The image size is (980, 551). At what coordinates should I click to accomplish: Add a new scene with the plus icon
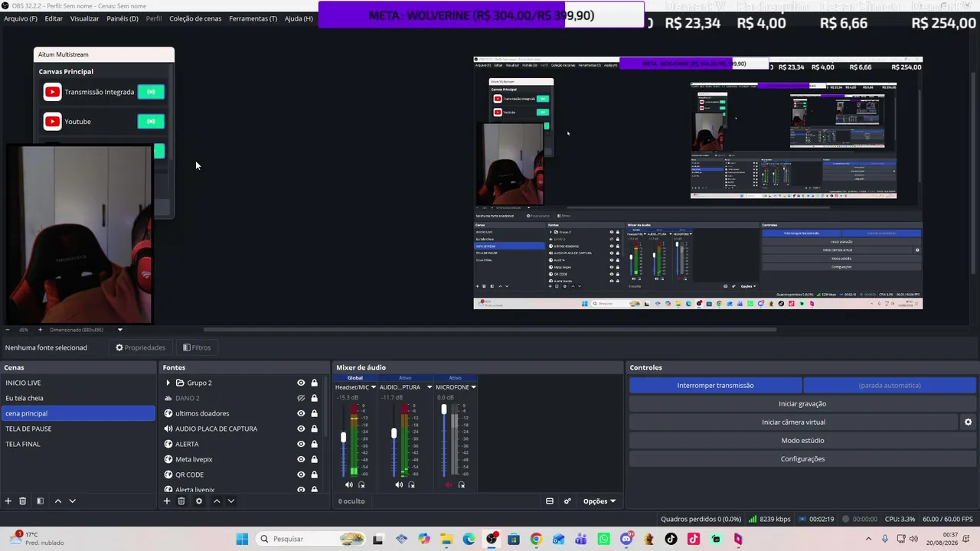[x=8, y=501]
